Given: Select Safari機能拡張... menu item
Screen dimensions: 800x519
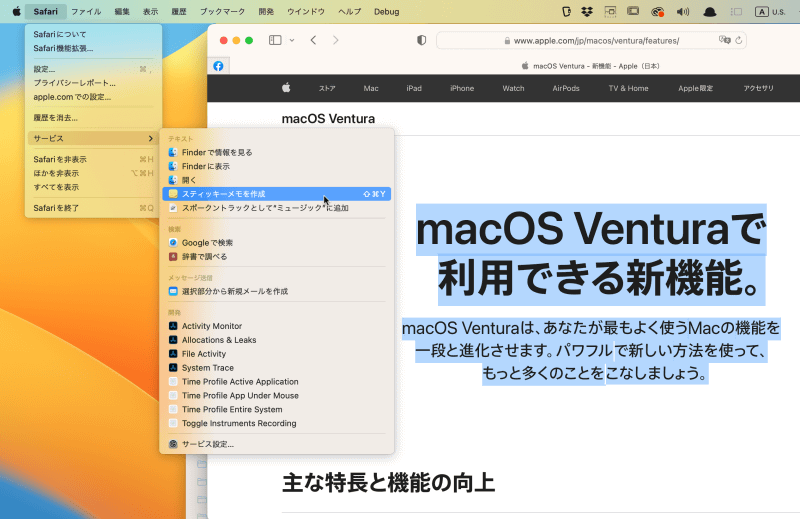Looking at the screenshot, I should (93, 48).
